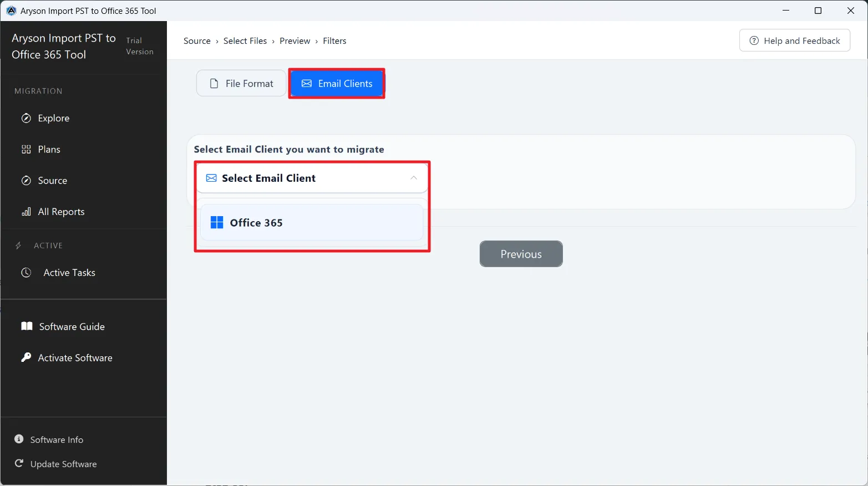Image resolution: width=868 pixels, height=486 pixels.
Task: Click the Update Software refresh icon
Action: (19, 463)
